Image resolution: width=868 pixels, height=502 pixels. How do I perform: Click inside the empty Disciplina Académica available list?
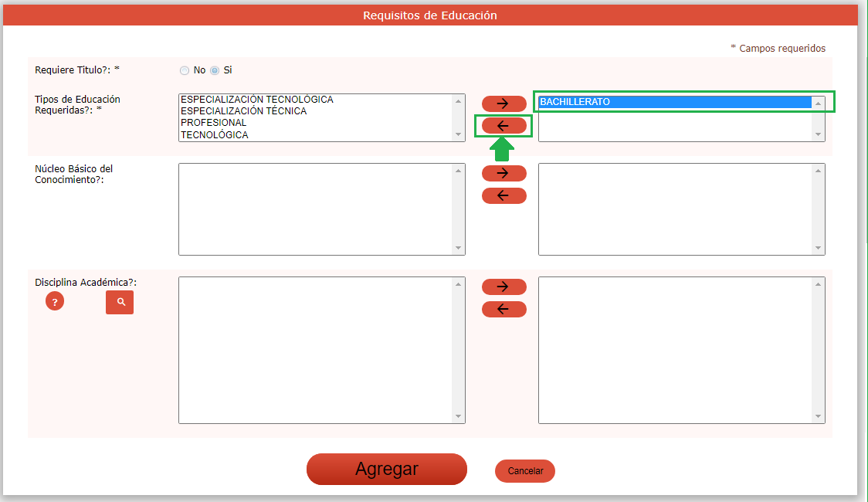pyautogui.click(x=315, y=350)
